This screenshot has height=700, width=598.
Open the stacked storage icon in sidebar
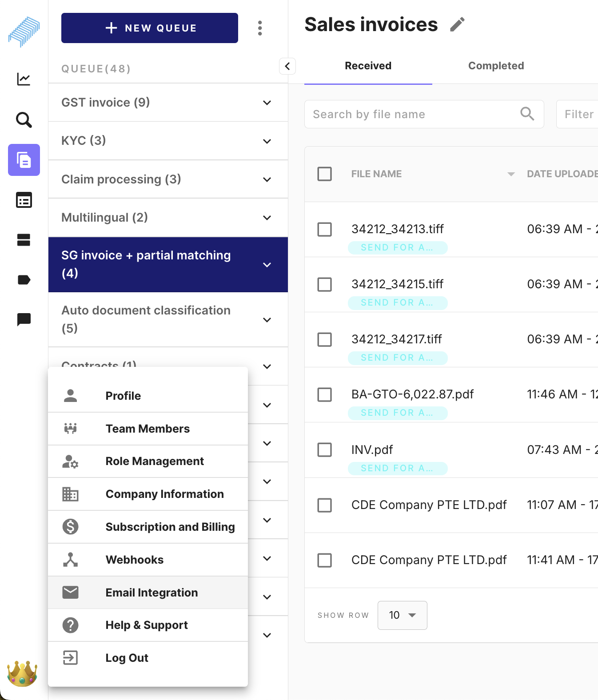(x=24, y=240)
